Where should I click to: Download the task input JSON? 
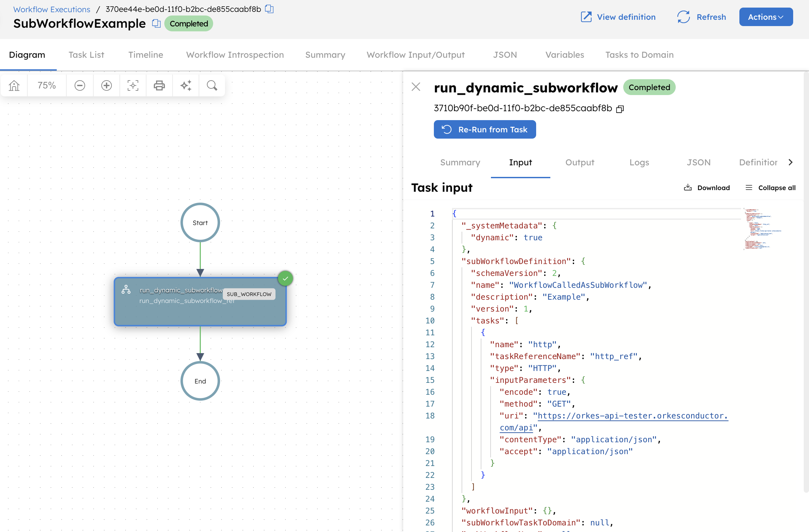coord(707,187)
